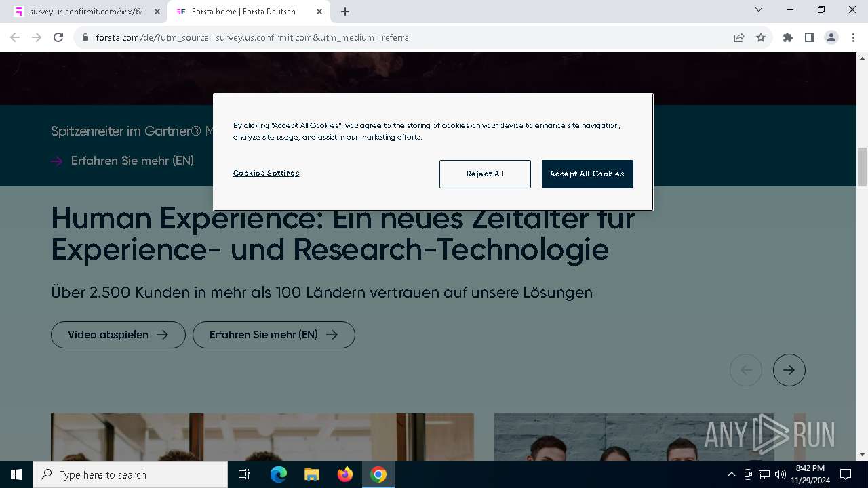
Task: Click the Spitzenreiter im Gartner text
Action: (x=132, y=131)
